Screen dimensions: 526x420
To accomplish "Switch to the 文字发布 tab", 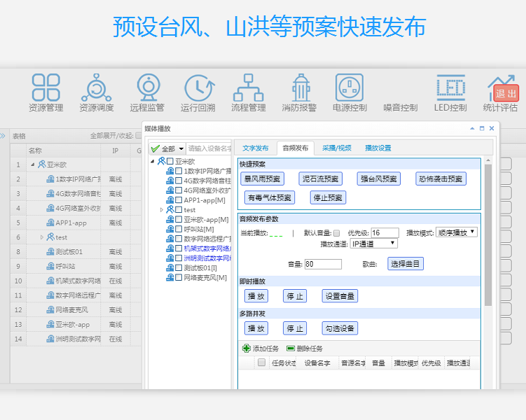I will tap(255, 148).
